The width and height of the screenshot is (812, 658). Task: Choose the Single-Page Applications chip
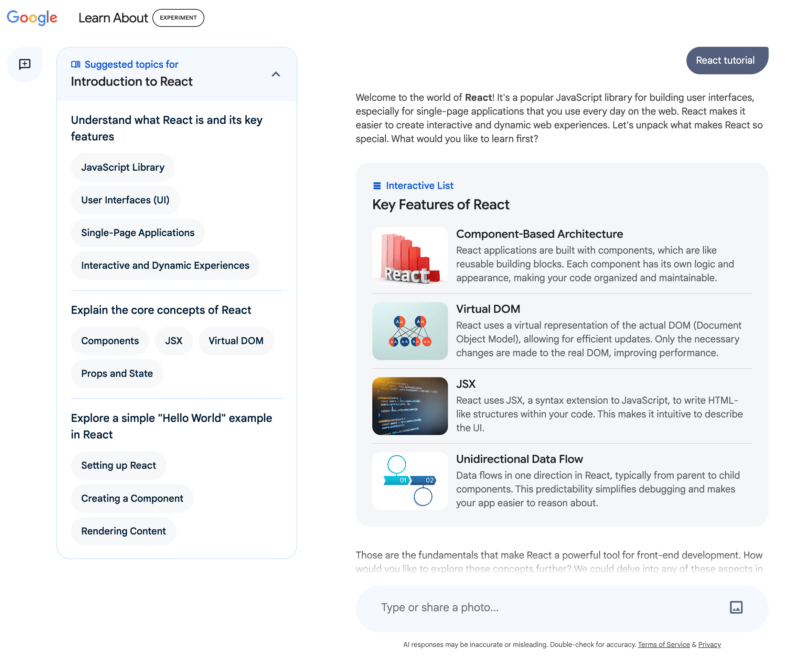[x=138, y=233]
